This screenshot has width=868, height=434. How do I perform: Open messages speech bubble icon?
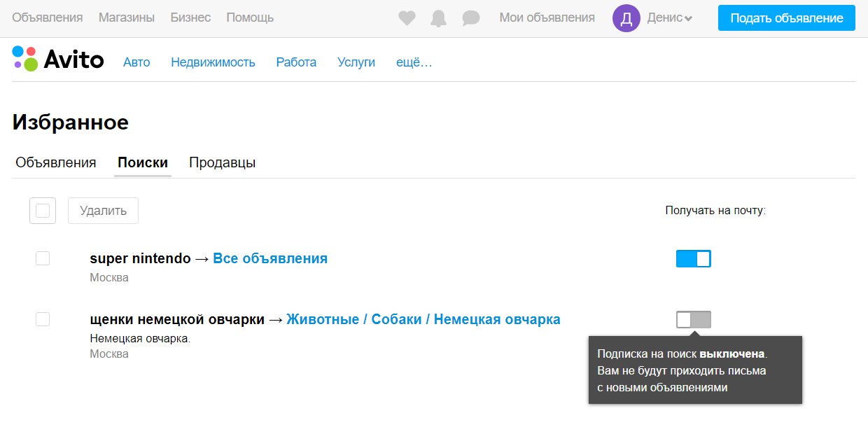[x=471, y=18]
